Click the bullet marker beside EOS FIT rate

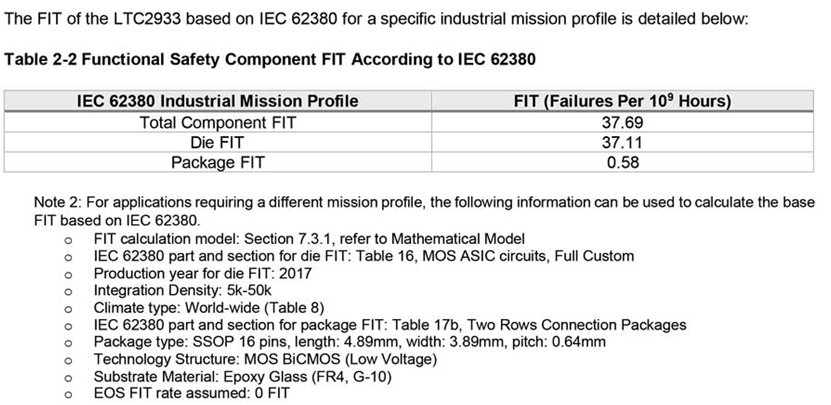tap(67, 395)
